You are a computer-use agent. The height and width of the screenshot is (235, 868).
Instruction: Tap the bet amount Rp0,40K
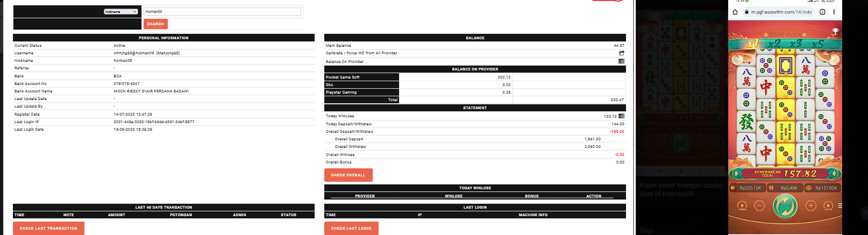click(x=785, y=188)
